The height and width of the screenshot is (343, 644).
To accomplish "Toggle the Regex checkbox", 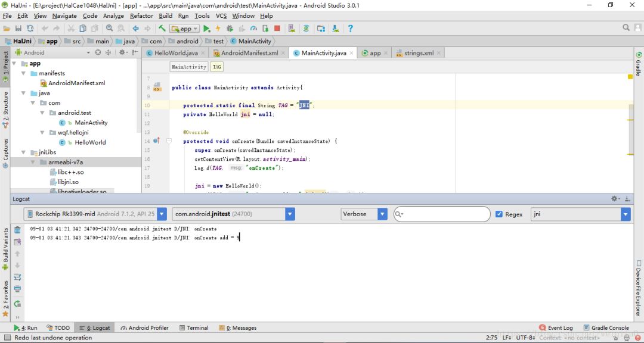I will (x=499, y=214).
